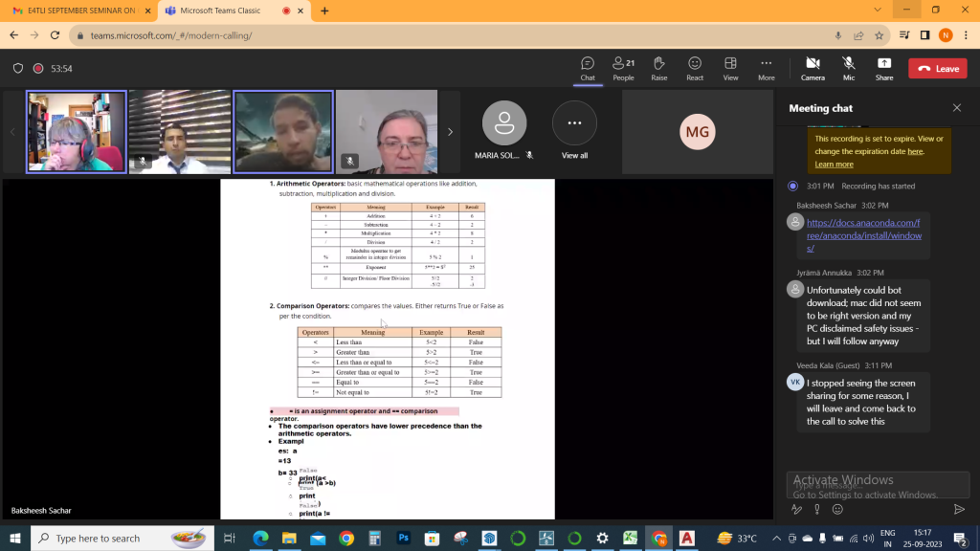This screenshot has width=980, height=551.
Task: Unmute the Mic
Action: click(848, 68)
